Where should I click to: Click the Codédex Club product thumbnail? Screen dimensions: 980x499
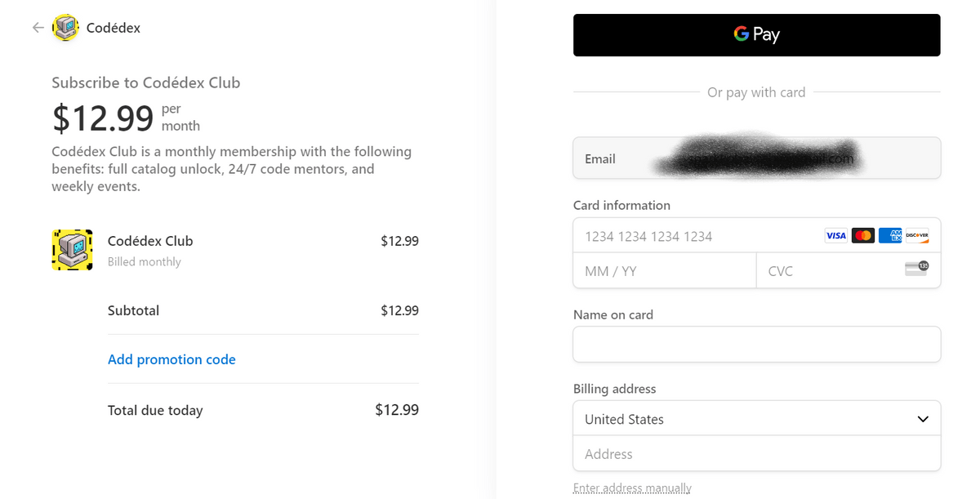[x=72, y=250]
